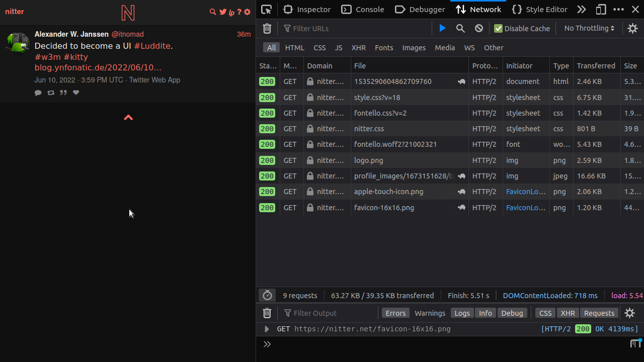Toggle the Disable Cache checkbox
Image resolution: width=644 pixels, height=362 pixels.
pos(498,29)
